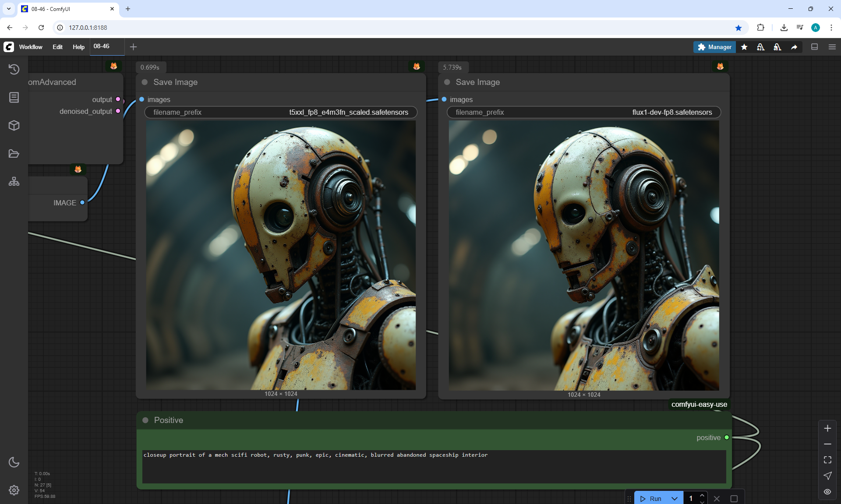Collapse the first Save Image node
Image resolution: width=841 pixels, height=504 pixels.
(145, 82)
